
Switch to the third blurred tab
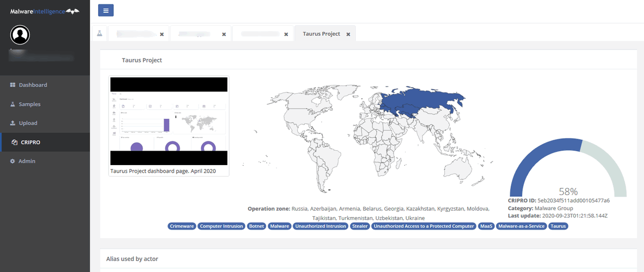click(x=263, y=33)
